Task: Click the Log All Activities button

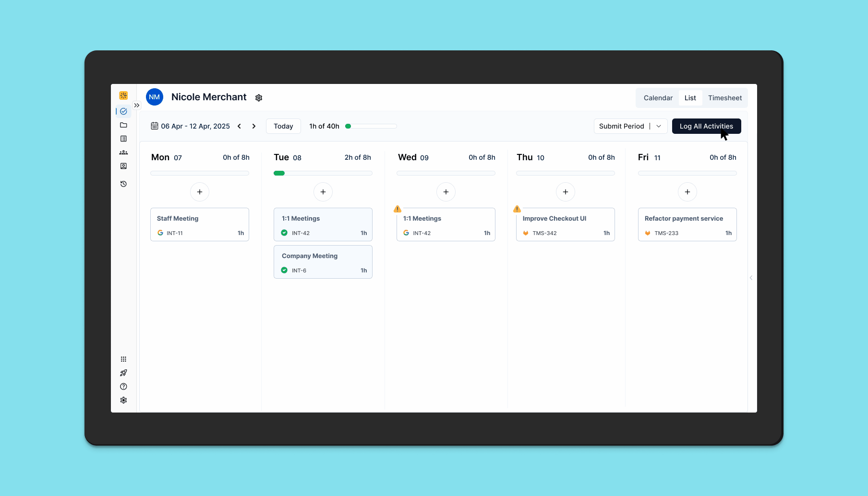Action: 706,126
